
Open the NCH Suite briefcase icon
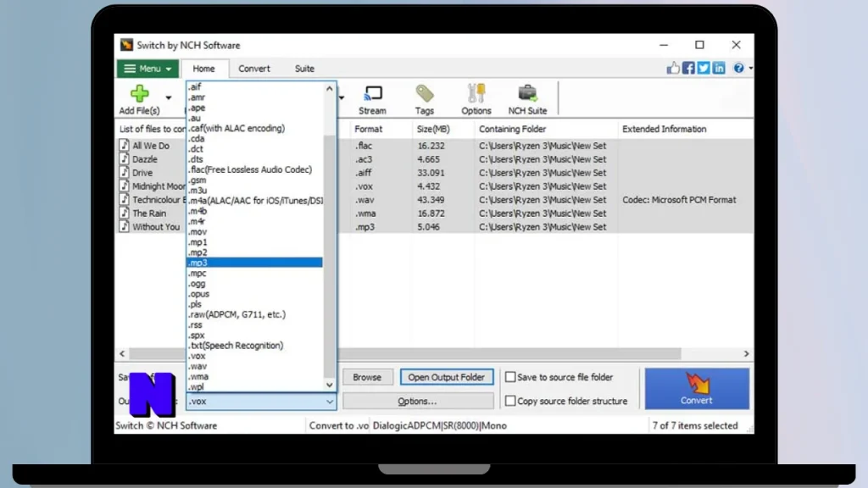527,93
